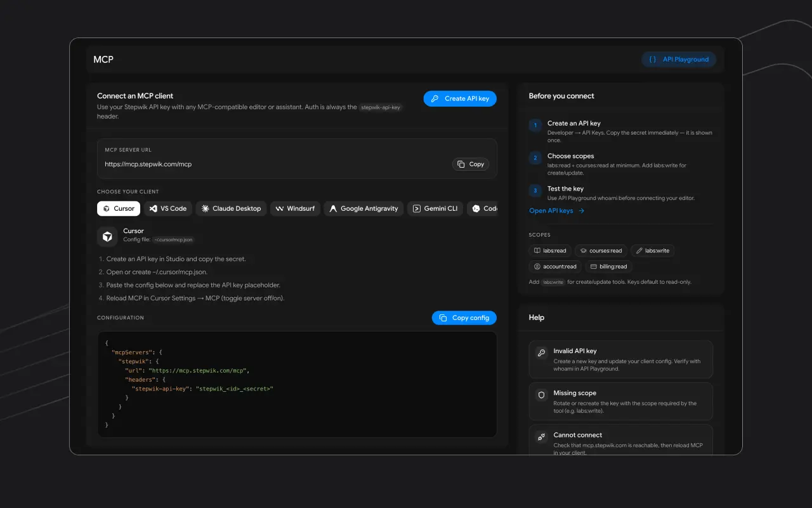The image size is (812, 508).
Task: Click step 3 badge for Test the key
Action: tap(535, 190)
